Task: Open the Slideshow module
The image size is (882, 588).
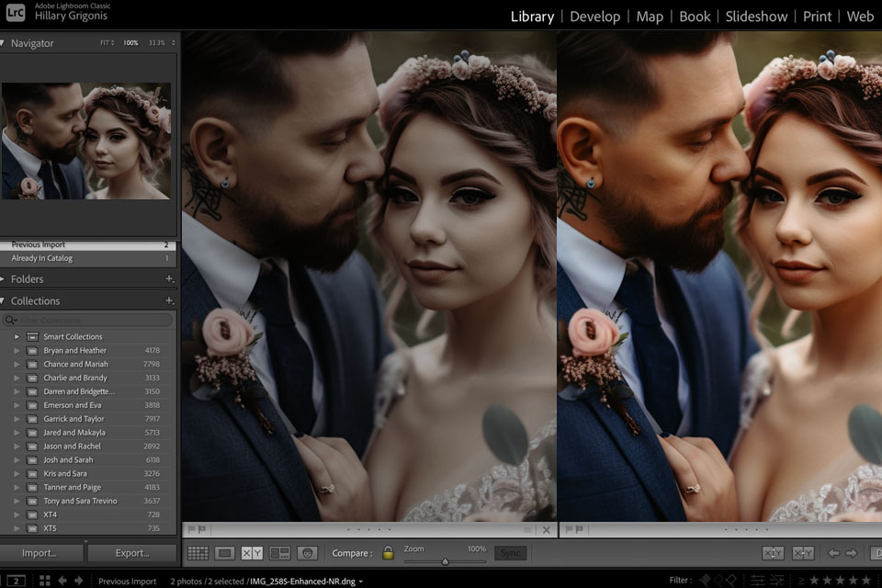Action: click(x=756, y=17)
